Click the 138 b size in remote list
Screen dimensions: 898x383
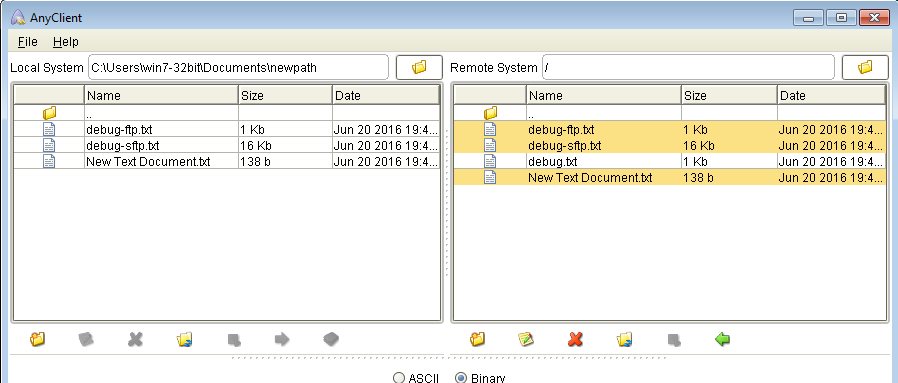(x=698, y=177)
